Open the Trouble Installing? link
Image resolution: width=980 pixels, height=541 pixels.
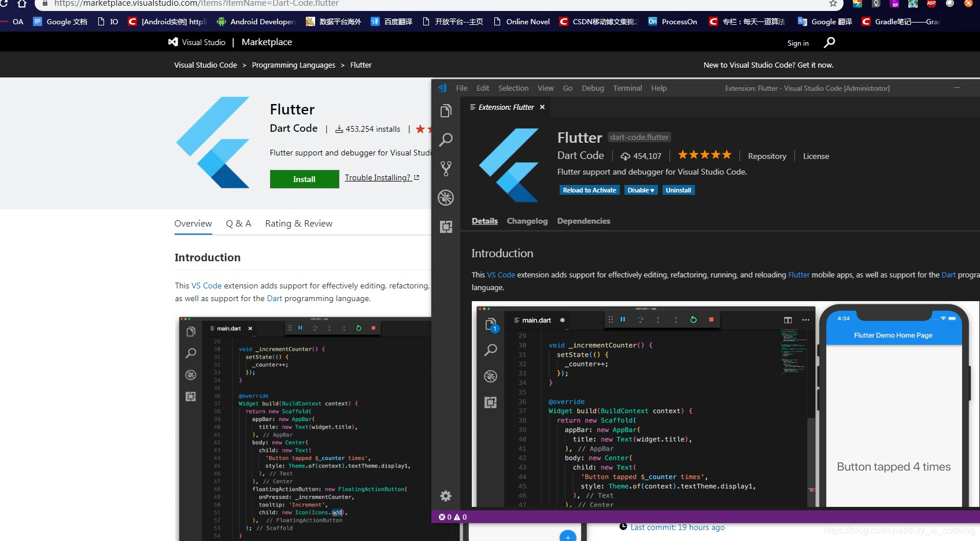click(x=382, y=177)
